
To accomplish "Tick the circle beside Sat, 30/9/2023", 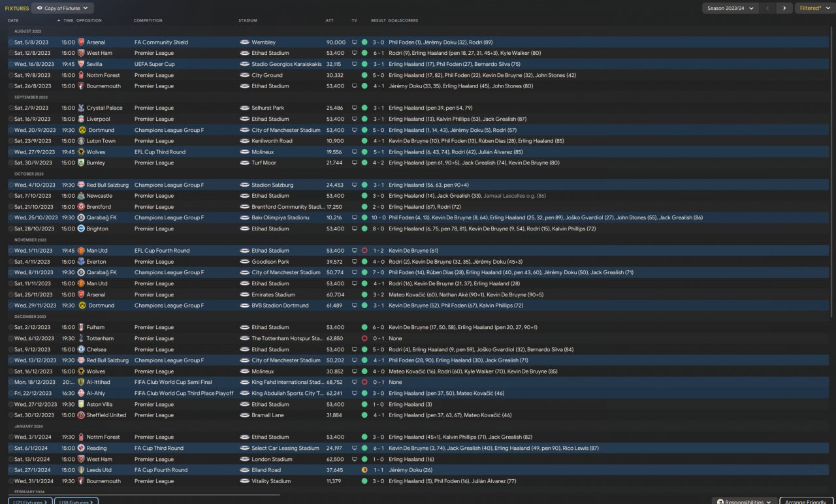I will click(10, 163).
